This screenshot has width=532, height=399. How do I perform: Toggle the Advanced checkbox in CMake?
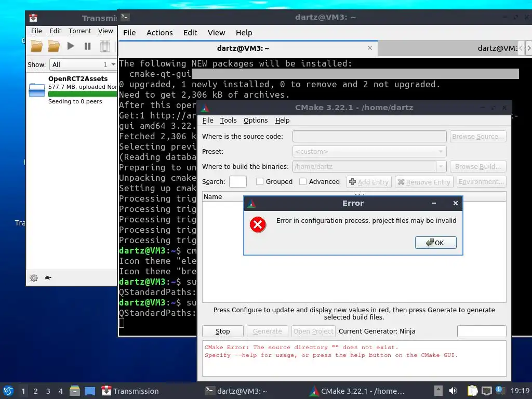303,181
